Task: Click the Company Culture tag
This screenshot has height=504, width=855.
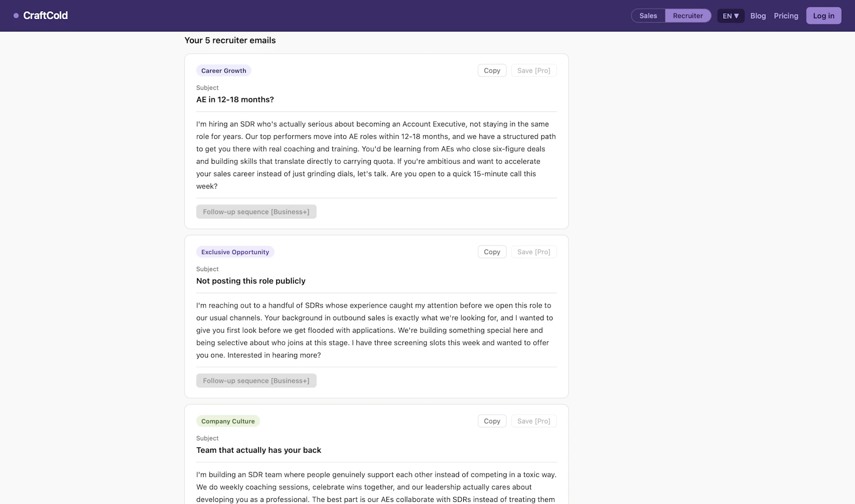Action: click(x=228, y=421)
